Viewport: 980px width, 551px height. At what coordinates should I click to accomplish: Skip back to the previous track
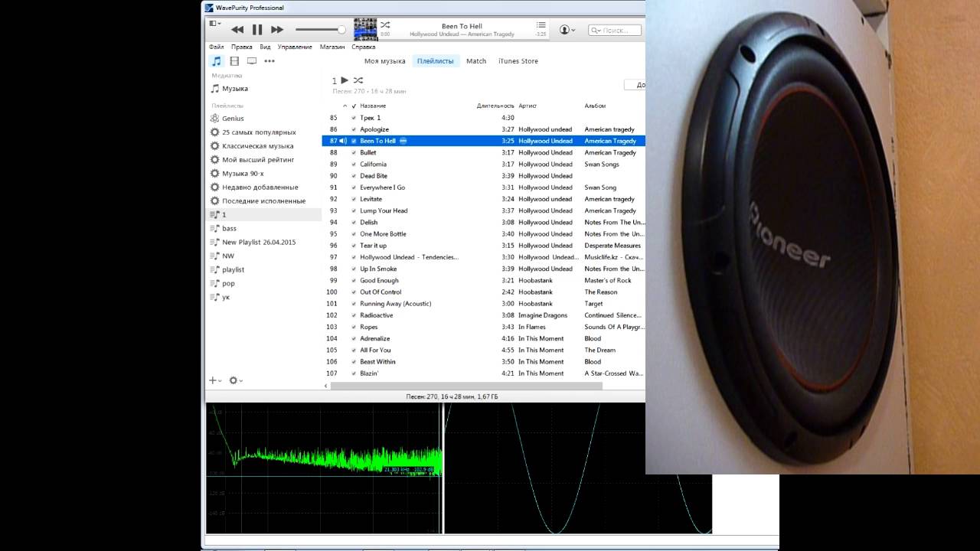click(237, 30)
